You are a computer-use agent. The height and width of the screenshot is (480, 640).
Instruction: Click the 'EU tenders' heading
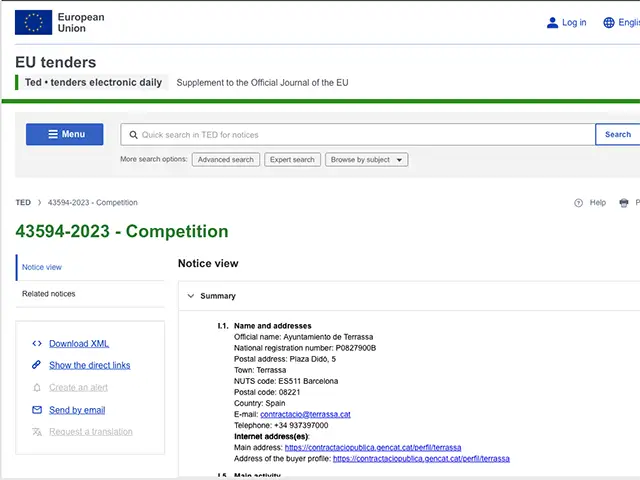[56, 62]
